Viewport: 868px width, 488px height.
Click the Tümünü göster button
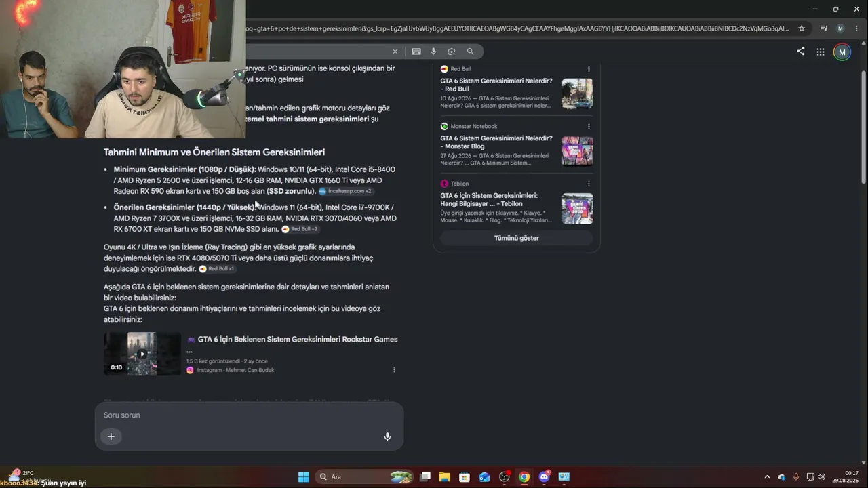click(x=517, y=238)
